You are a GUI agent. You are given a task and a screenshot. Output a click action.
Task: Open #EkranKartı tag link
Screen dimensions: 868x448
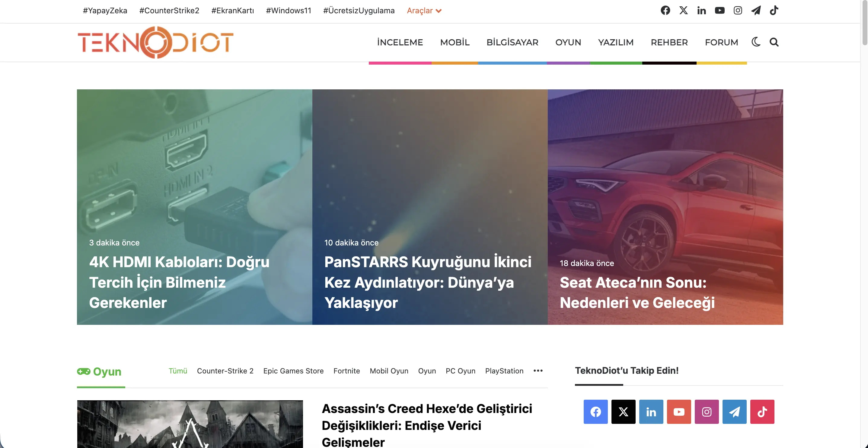[232, 11]
